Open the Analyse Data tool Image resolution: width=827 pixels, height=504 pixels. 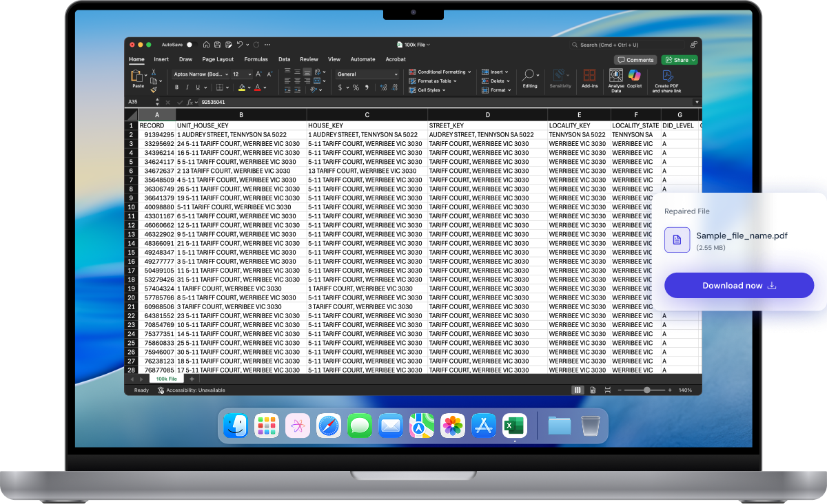point(616,76)
